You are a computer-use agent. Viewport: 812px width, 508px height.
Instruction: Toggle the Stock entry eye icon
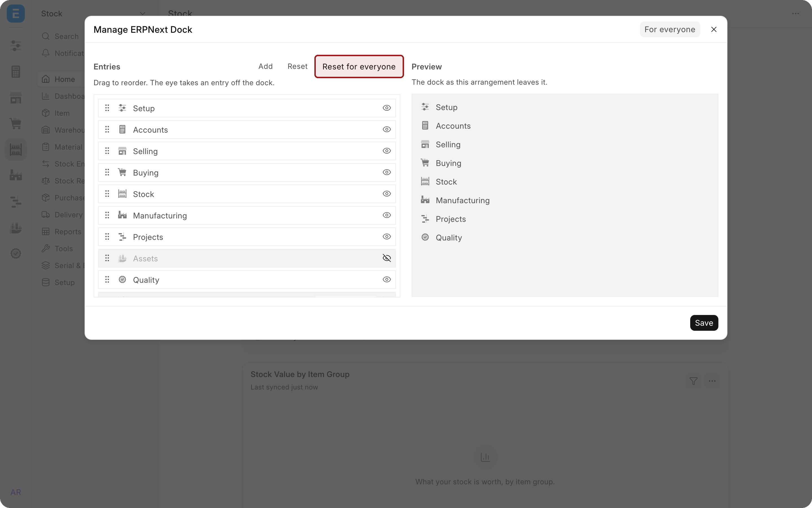point(387,194)
